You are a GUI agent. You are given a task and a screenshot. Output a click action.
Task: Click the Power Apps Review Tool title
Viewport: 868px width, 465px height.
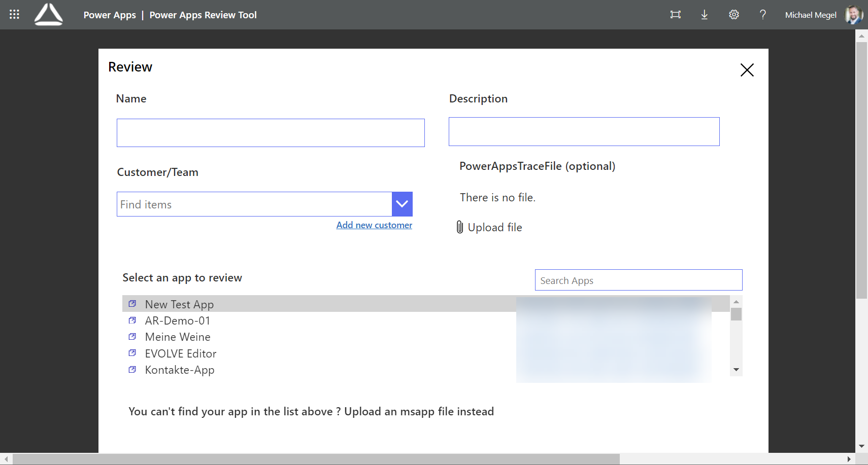[x=203, y=15]
